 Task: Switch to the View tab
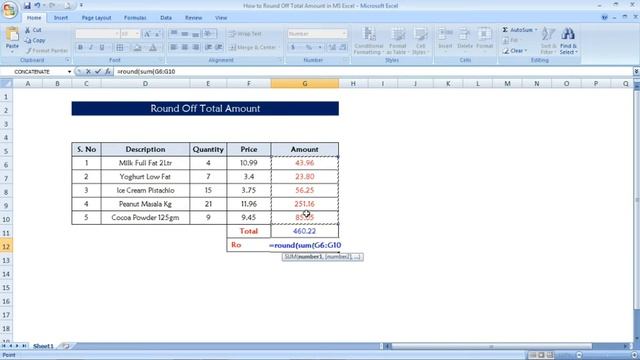point(221,18)
